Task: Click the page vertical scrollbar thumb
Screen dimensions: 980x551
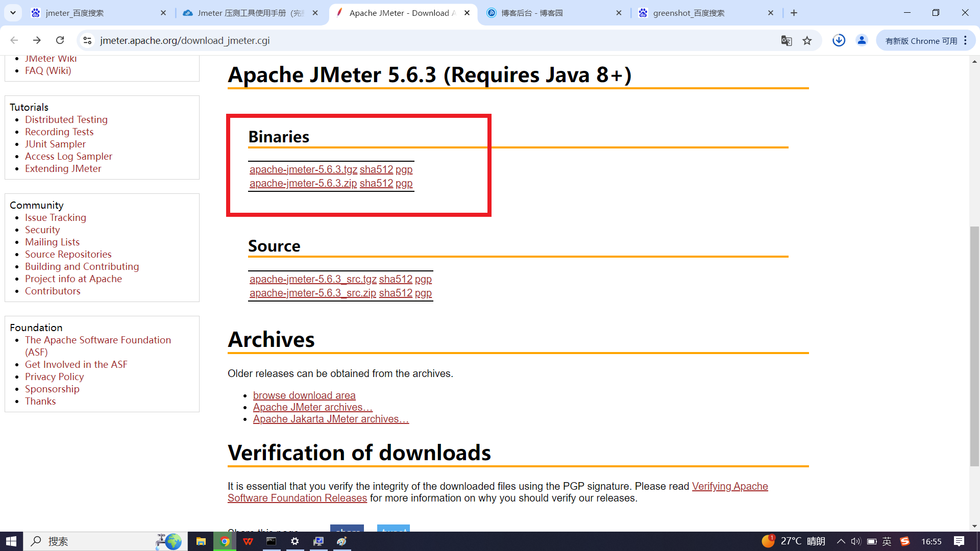Action: [x=974, y=346]
